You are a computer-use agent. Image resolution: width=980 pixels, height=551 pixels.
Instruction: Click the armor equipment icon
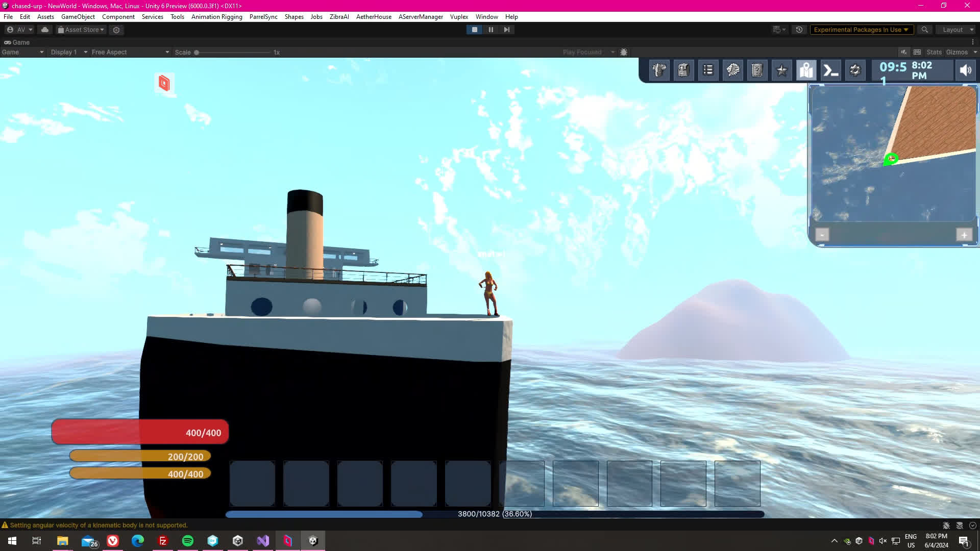[659, 70]
